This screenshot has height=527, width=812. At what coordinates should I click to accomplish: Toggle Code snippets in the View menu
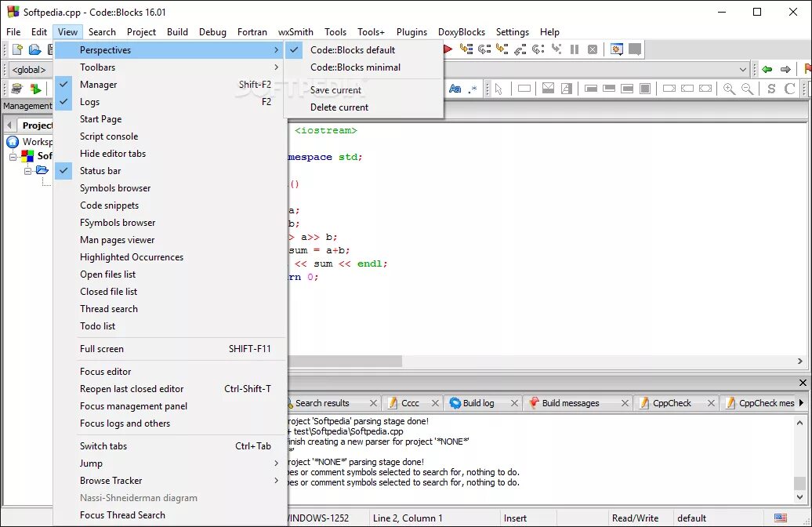click(170, 205)
